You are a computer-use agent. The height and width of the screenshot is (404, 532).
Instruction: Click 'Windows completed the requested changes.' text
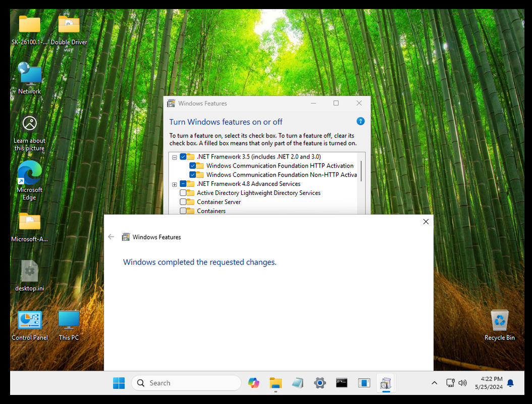tap(199, 262)
